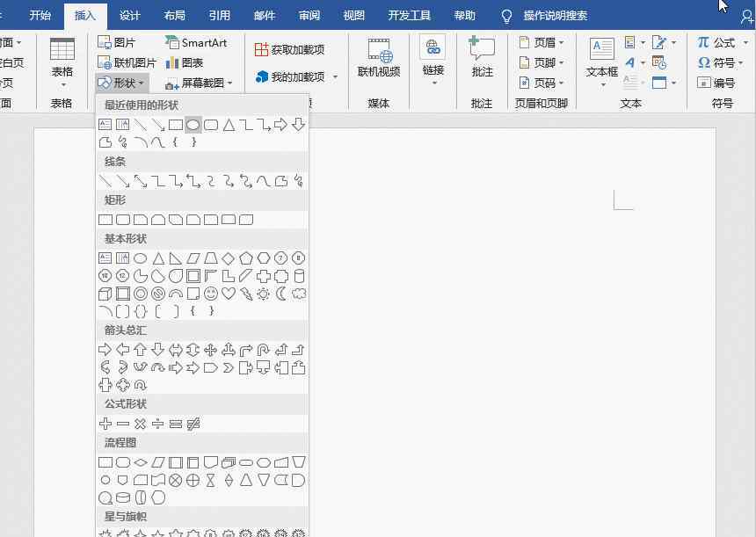This screenshot has height=537, width=756.
Task: Insert date and time from text group
Action: (x=659, y=62)
